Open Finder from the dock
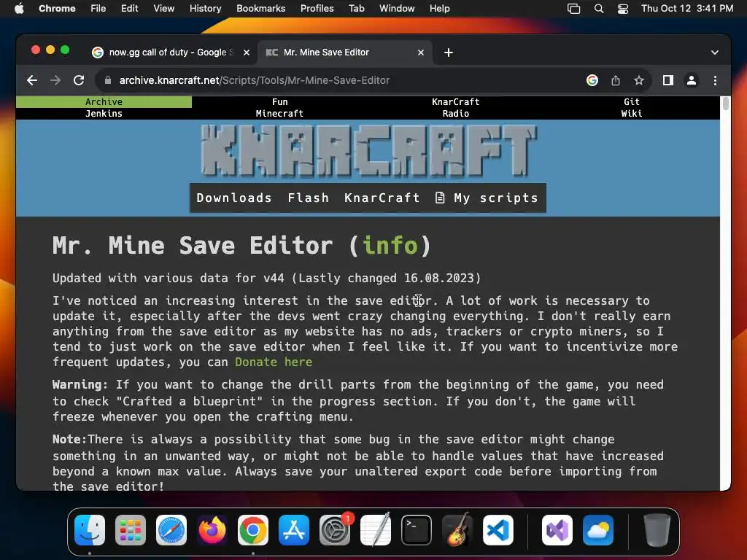The image size is (747, 560). coord(90,530)
